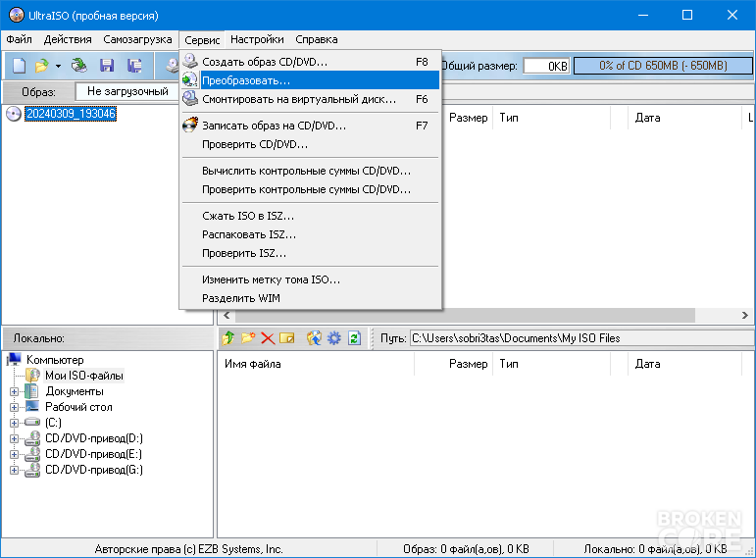756x558 pixels.
Task: Save the image with the floppy disk icon
Action: 107,66
